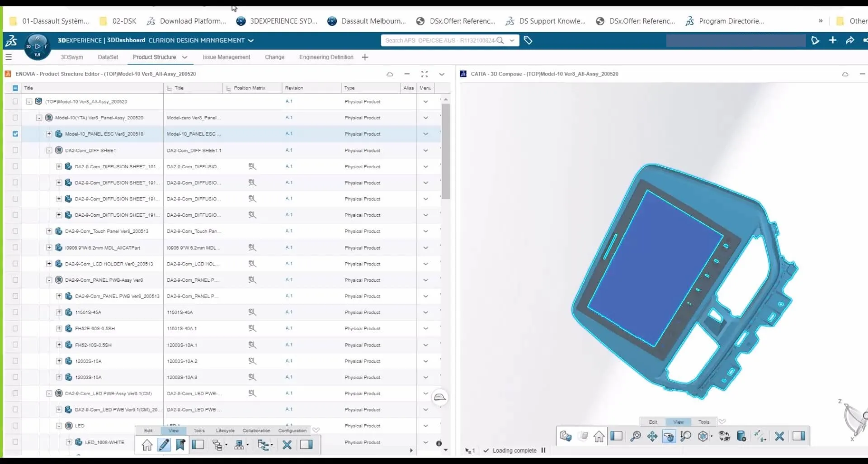
Task: Click the share arrow in top bar
Action: 850,40
